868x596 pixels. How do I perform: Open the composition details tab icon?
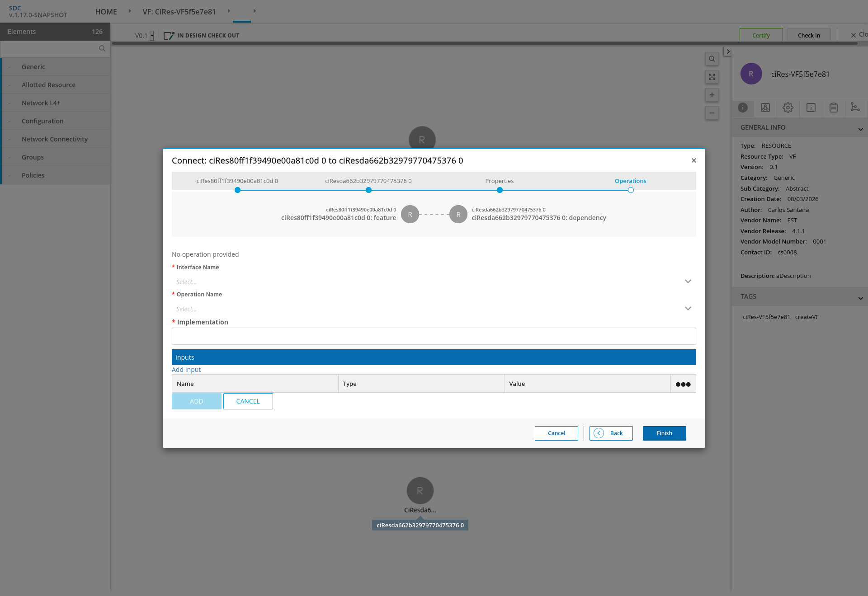click(x=765, y=108)
